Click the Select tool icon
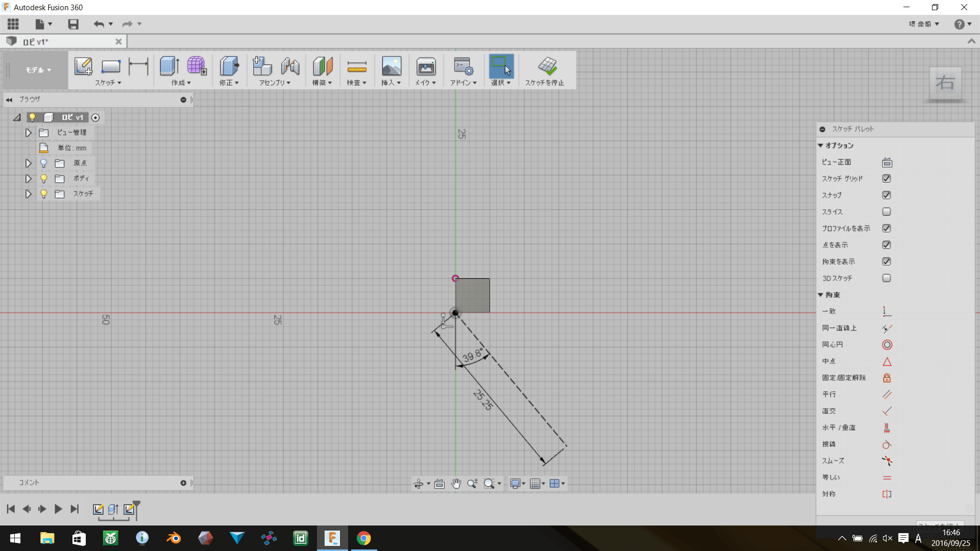 (x=501, y=66)
